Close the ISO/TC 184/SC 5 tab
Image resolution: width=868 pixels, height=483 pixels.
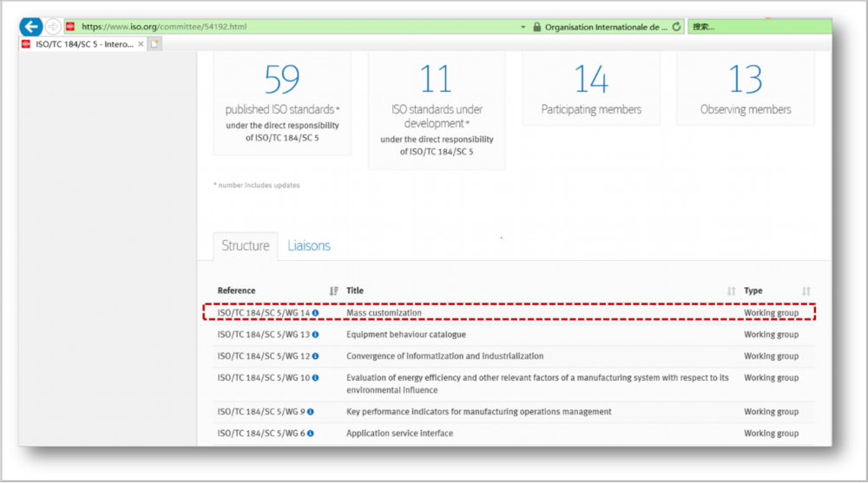141,43
